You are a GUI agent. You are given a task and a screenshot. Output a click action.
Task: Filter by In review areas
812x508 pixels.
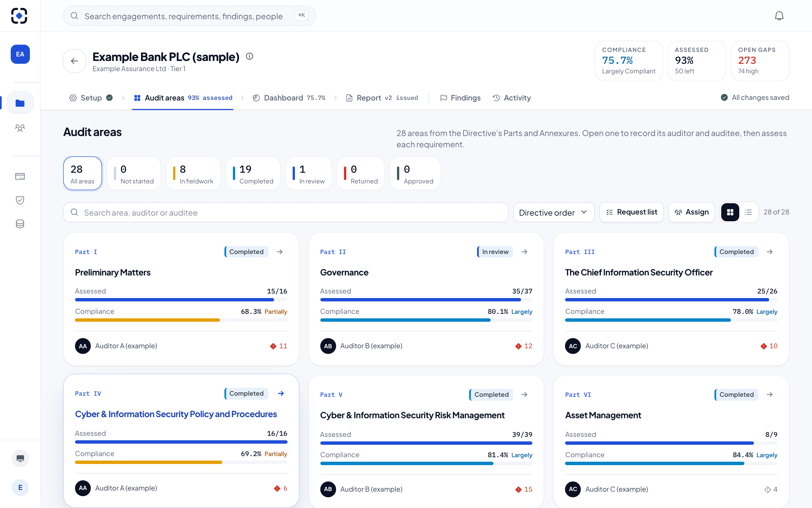[x=309, y=173]
